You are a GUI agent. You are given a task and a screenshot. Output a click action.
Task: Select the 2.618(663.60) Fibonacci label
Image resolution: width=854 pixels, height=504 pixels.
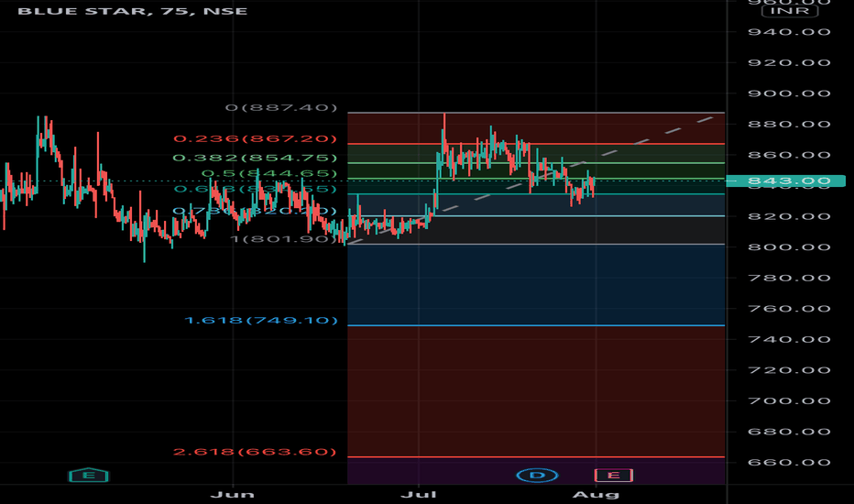256,452
